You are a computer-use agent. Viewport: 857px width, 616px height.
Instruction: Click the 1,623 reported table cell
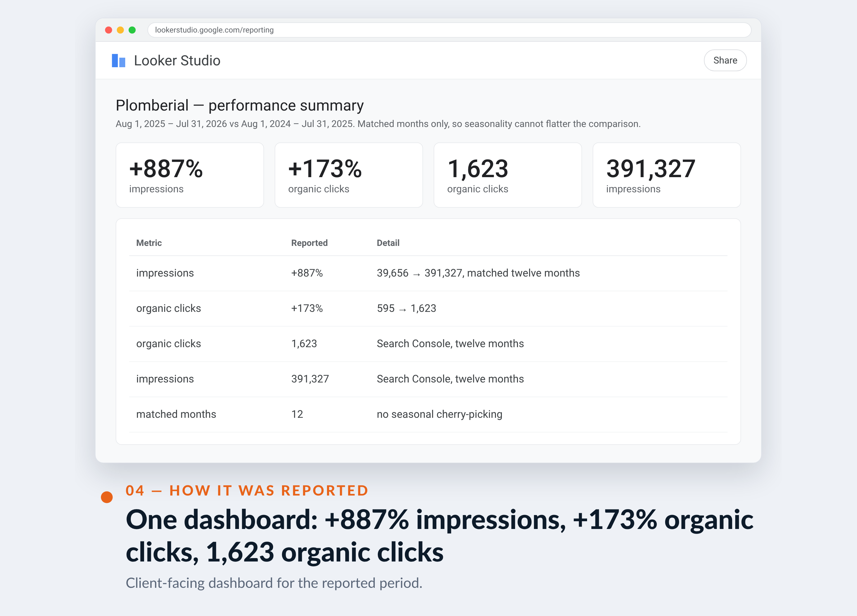click(x=304, y=344)
